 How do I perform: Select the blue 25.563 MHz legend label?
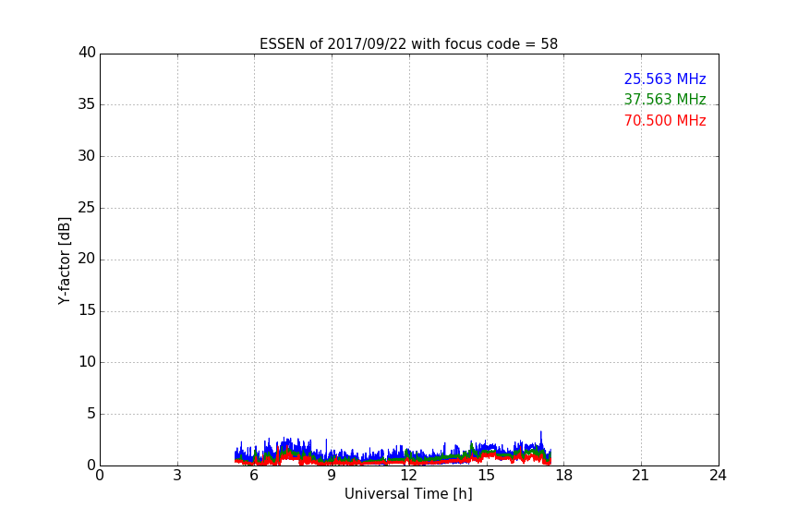pos(665,79)
